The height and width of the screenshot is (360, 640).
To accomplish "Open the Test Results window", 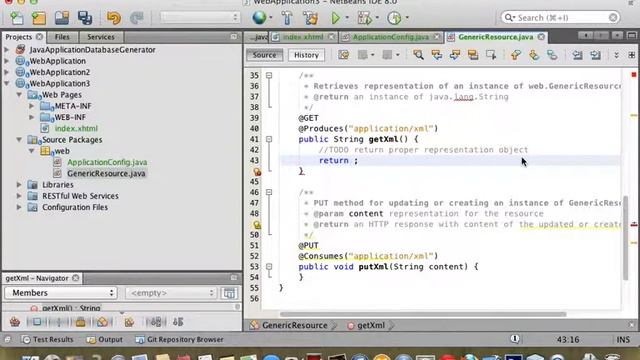I will tap(48, 339).
